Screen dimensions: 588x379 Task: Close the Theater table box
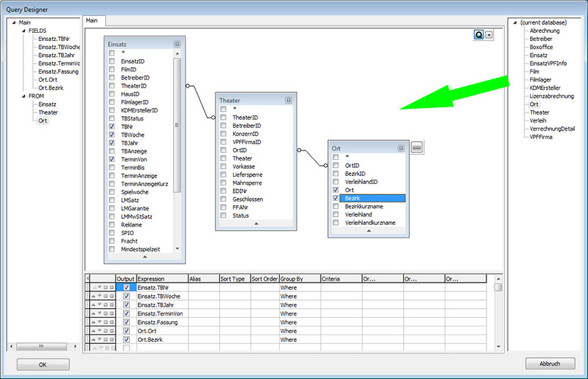tap(289, 100)
